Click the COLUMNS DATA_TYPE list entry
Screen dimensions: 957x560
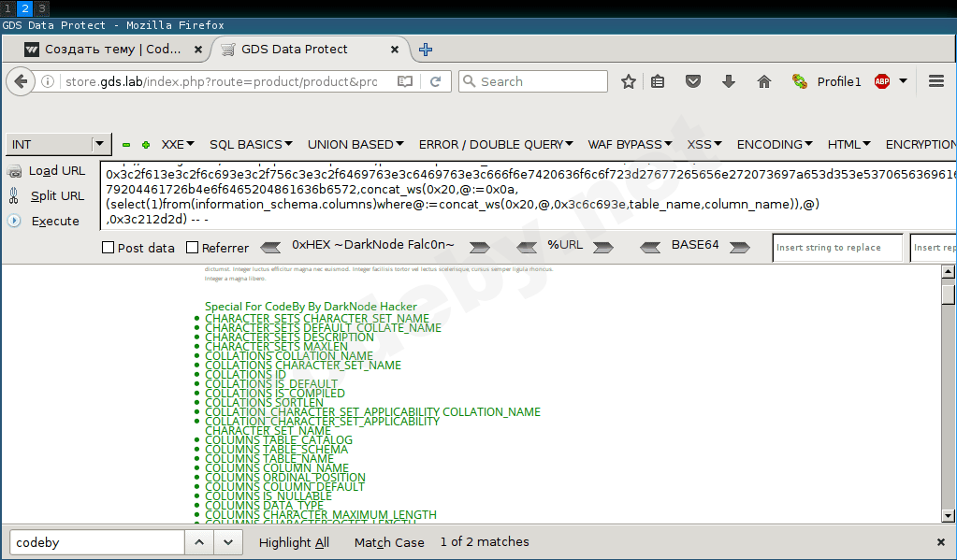click(x=264, y=506)
